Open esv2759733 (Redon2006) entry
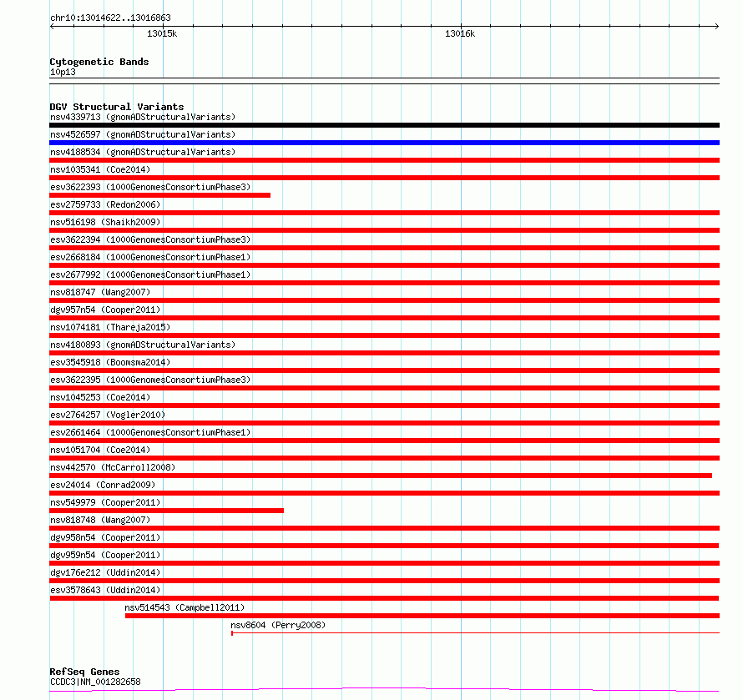The width and height of the screenshot is (743, 700). point(105,204)
